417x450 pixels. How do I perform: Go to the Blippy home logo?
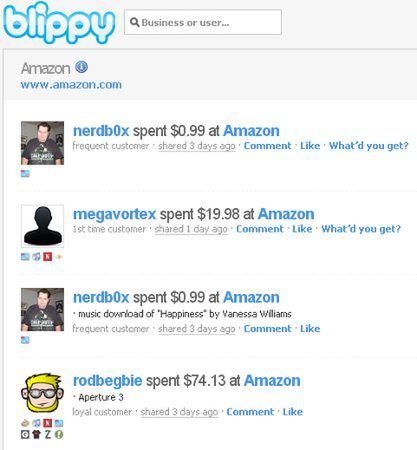59,23
